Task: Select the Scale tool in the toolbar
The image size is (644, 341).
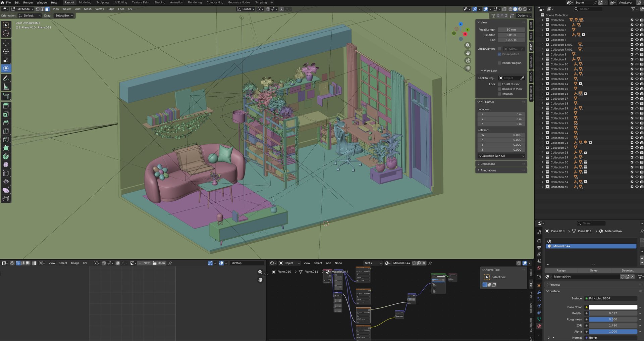Action: click(x=6, y=60)
